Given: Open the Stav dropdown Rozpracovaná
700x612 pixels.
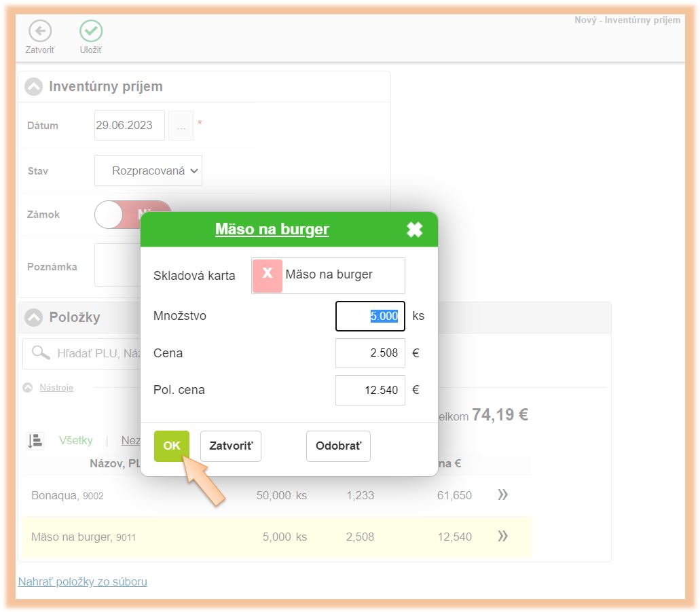Looking at the screenshot, I should (x=148, y=170).
